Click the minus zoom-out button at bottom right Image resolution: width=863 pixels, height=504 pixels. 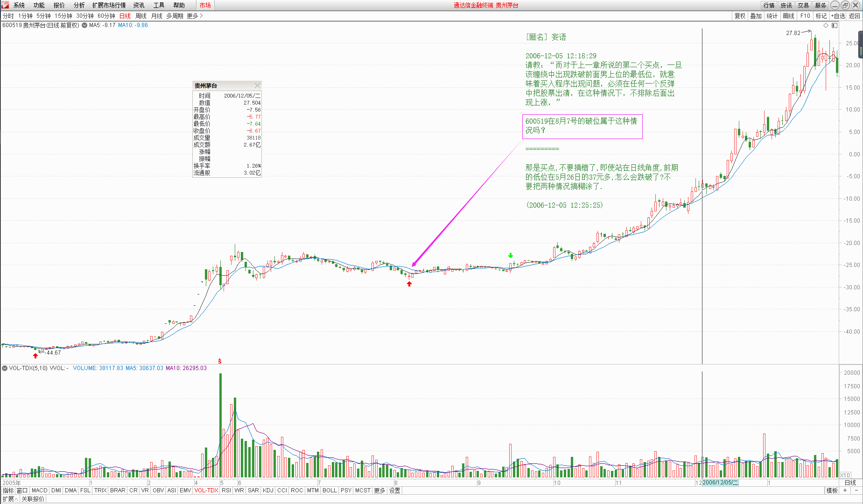pos(856,490)
